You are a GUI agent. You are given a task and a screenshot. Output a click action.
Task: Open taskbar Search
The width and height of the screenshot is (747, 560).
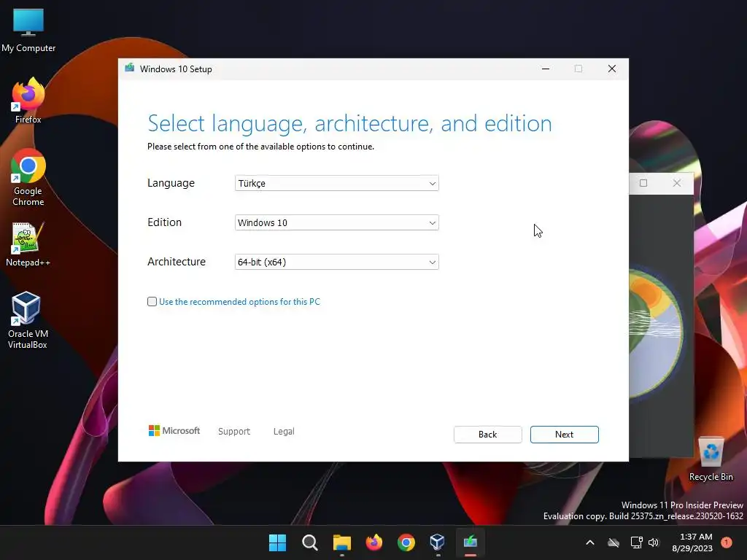[x=309, y=542]
